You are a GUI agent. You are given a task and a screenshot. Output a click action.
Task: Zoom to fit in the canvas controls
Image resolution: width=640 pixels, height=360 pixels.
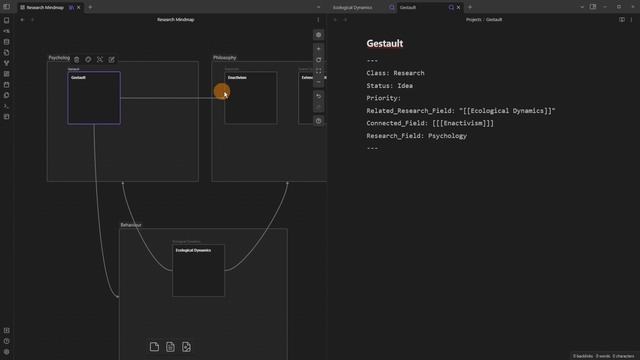pyautogui.click(x=319, y=71)
